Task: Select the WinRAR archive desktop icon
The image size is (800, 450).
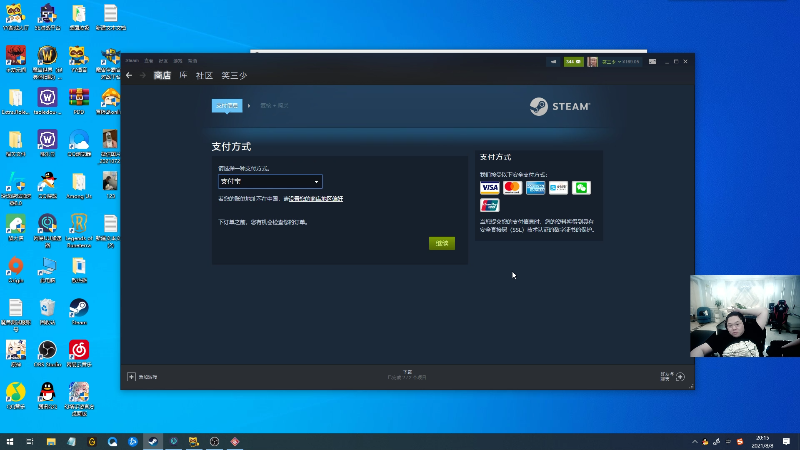Action: click(x=79, y=101)
